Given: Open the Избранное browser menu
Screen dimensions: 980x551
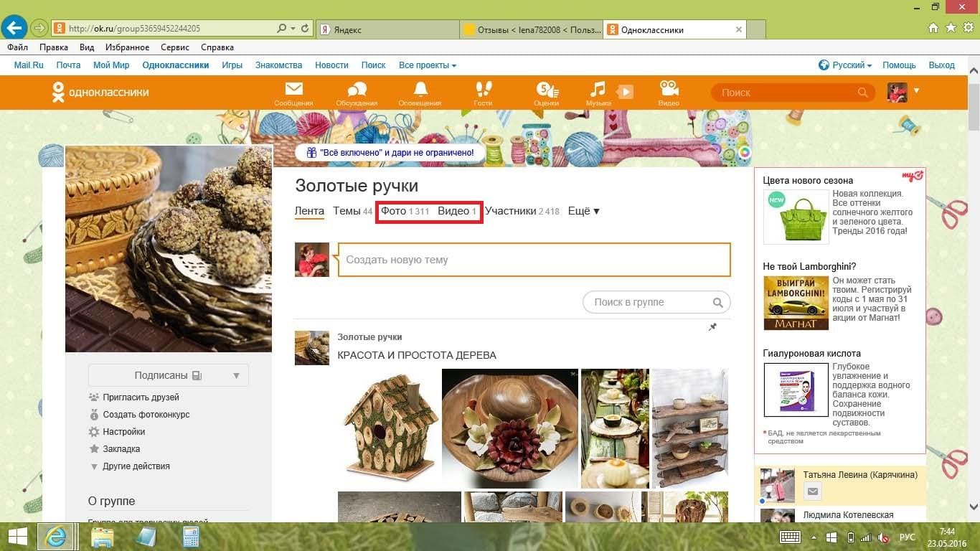Looking at the screenshot, I should pos(126,47).
